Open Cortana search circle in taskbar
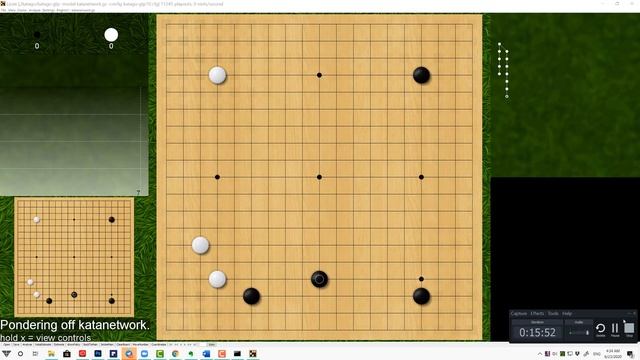The height and width of the screenshot is (360, 640). (20, 353)
